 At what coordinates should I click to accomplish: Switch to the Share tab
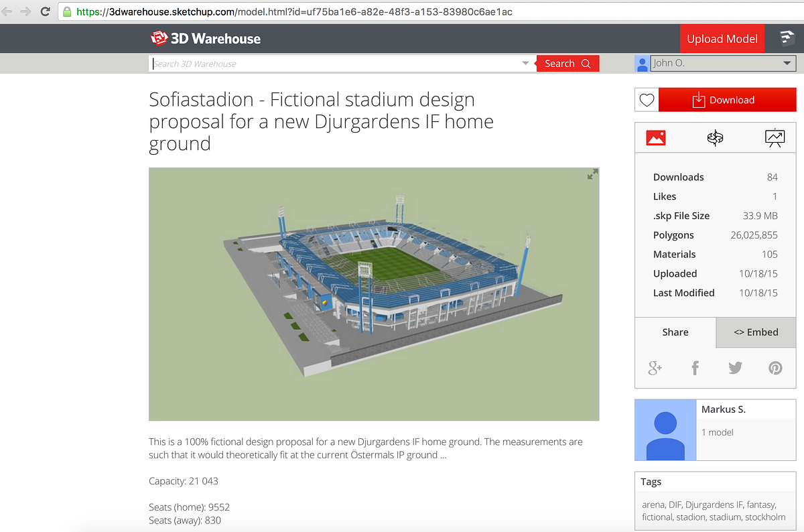[x=675, y=332]
